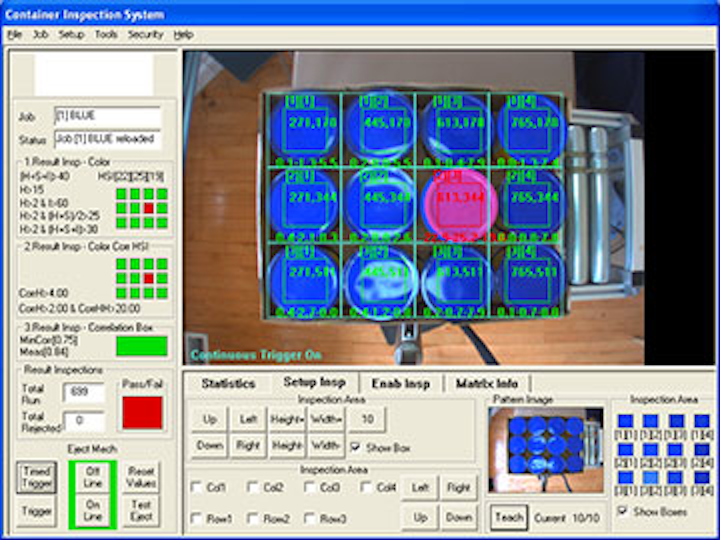Click red square in Color Coe HSI grid
Image resolution: width=720 pixels, height=540 pixels.
coord(148,278)
